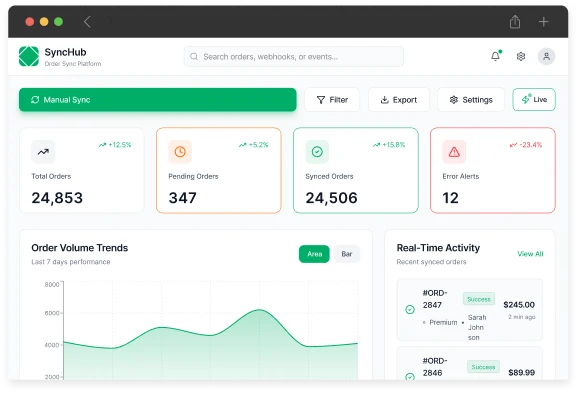The image size is (579, 393).
Task: Click the 24,853 total orders value
Action: (x=57, y=198)
